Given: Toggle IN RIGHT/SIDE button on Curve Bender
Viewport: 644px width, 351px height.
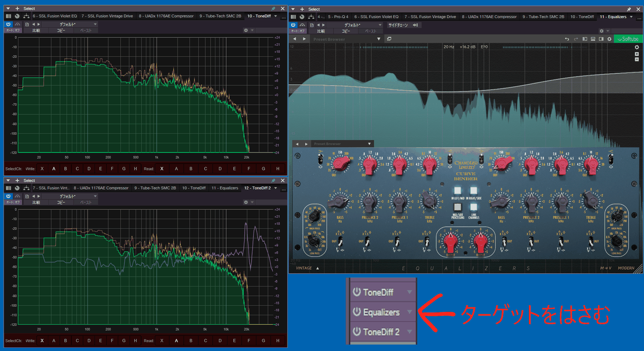Looking at the screenshot, I should [474, 191].
